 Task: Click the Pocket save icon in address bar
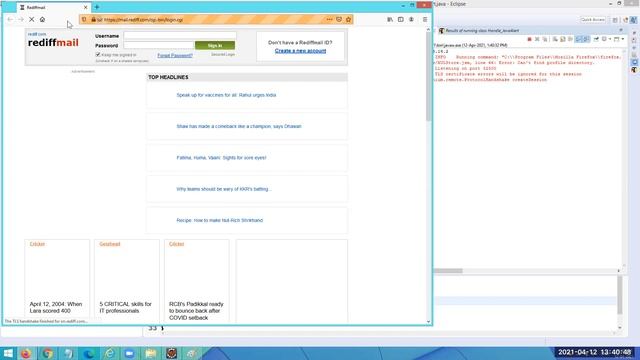(x=339, y=20)
